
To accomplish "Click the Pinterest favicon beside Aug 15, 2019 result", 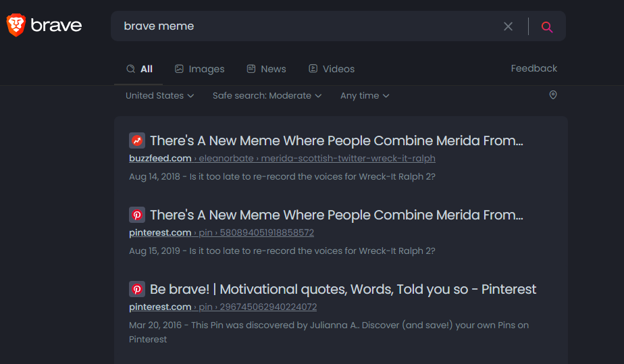I will [x=137, y=215].
